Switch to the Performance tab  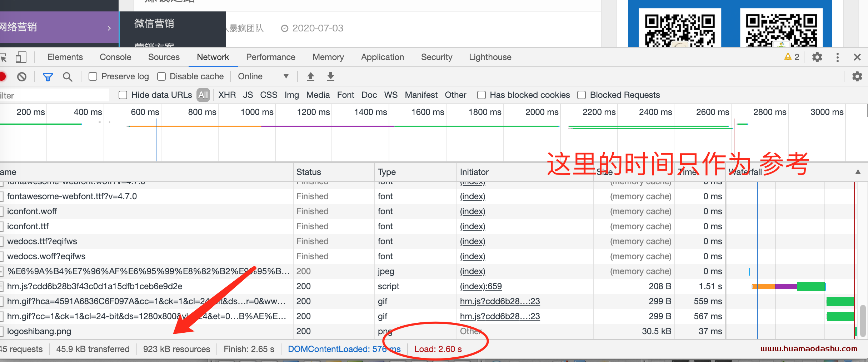[271, 57]
